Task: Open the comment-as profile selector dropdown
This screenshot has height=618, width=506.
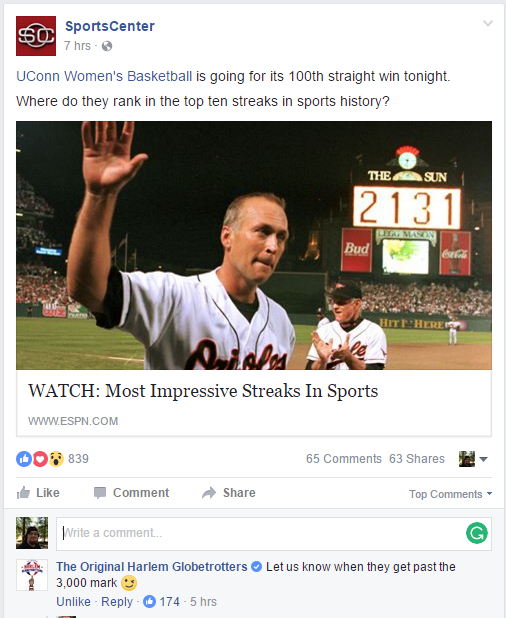Action: pos(473,459)
